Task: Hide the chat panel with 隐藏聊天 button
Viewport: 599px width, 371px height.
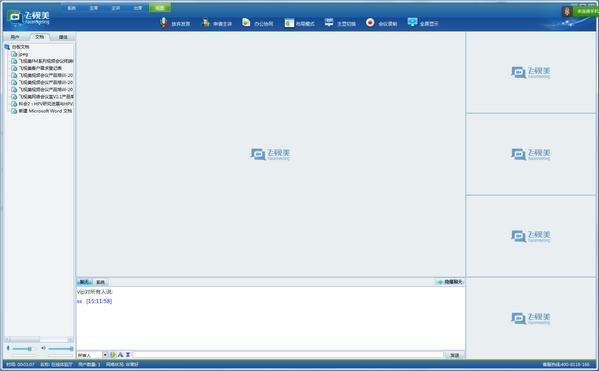Action: click(x=450, y=282)
